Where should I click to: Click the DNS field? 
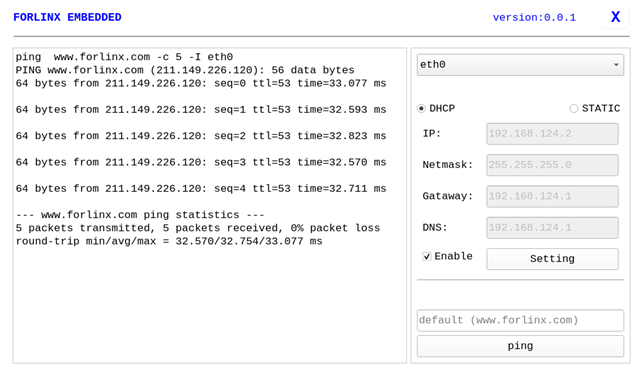tap(552, 228)
